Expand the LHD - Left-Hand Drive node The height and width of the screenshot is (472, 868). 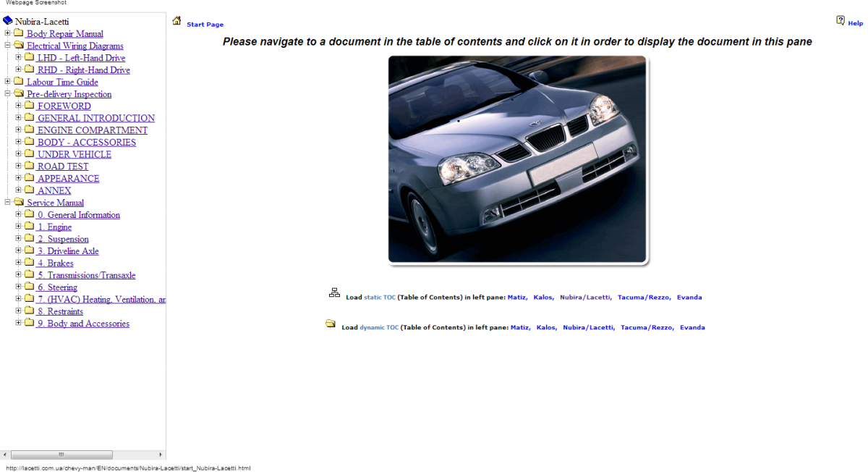(x=18, y=57)
